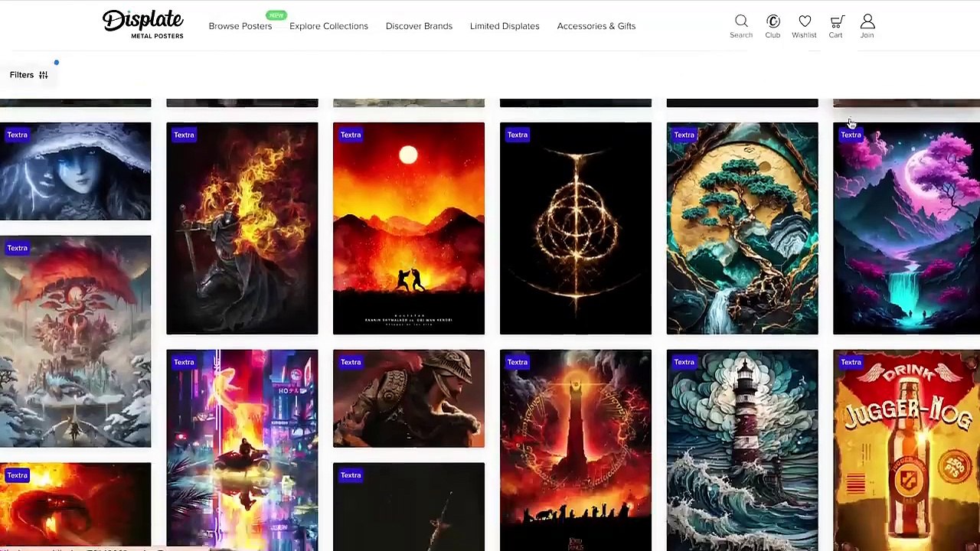Open the dark poster beneath the helmeted warrior

click(x=409, y=507)
